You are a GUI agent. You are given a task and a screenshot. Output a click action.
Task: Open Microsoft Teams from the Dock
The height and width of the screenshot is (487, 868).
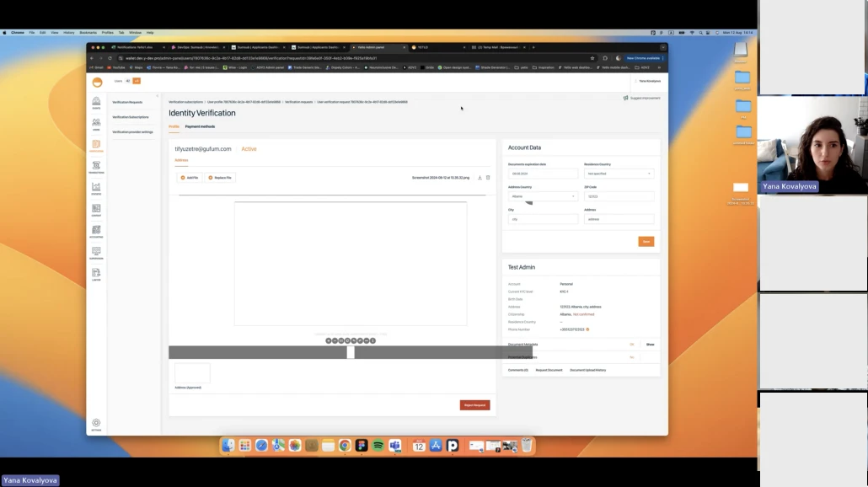pos(394,446)
